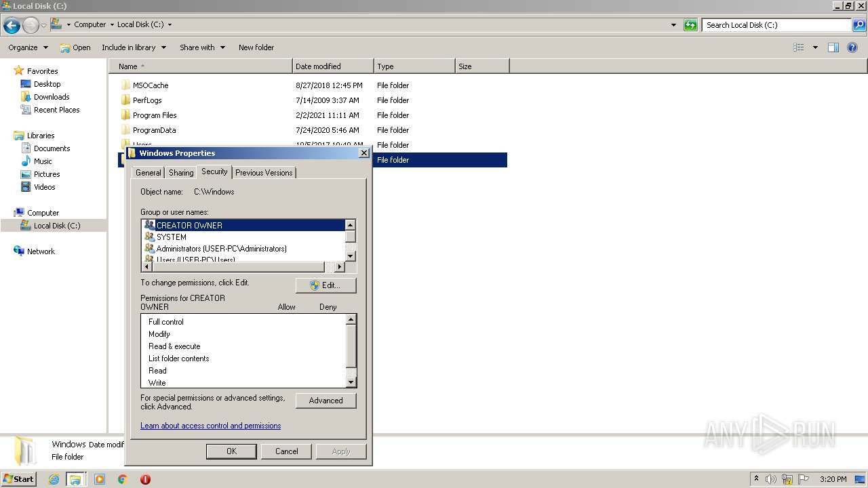
Task: Open the Share with dropdown
Action: tap(202, 47)
